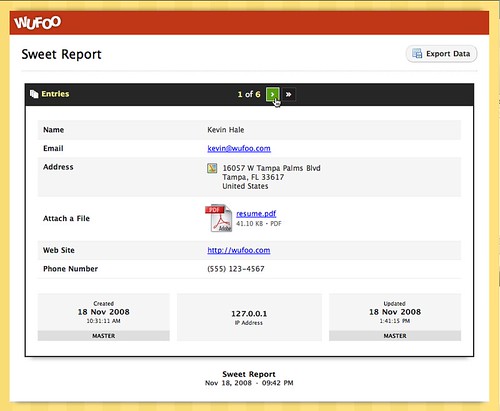
Task: Select the name value Kevin Hale
Action: pyautogui.click(x=226, y=130)
